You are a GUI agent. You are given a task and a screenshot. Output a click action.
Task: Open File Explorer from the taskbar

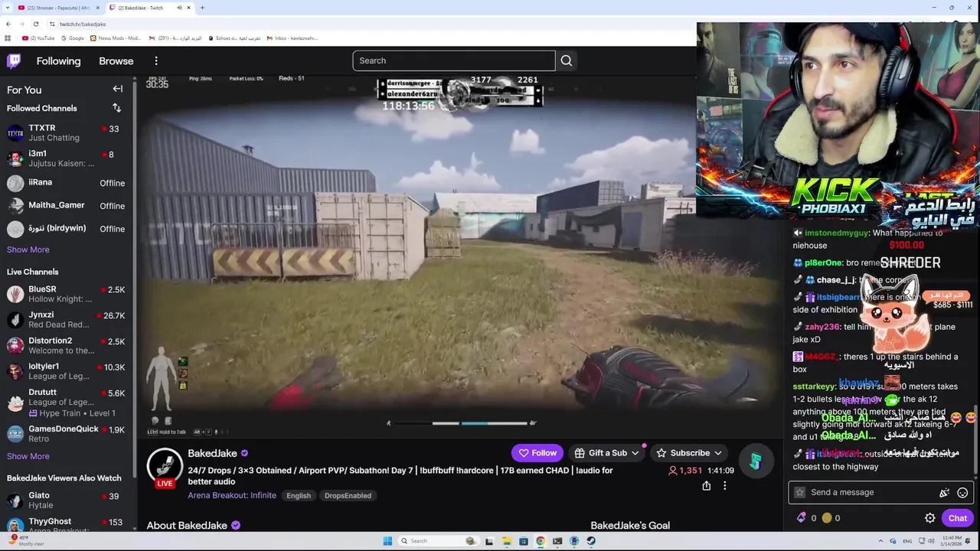[507, 541]
